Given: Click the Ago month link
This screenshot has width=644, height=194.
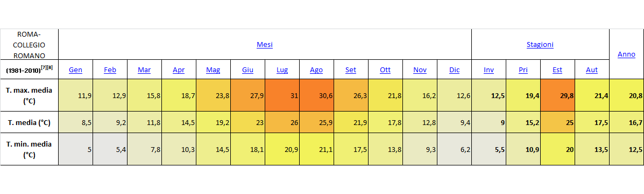Looking at the screenshot, I should (x=316, y=70).
